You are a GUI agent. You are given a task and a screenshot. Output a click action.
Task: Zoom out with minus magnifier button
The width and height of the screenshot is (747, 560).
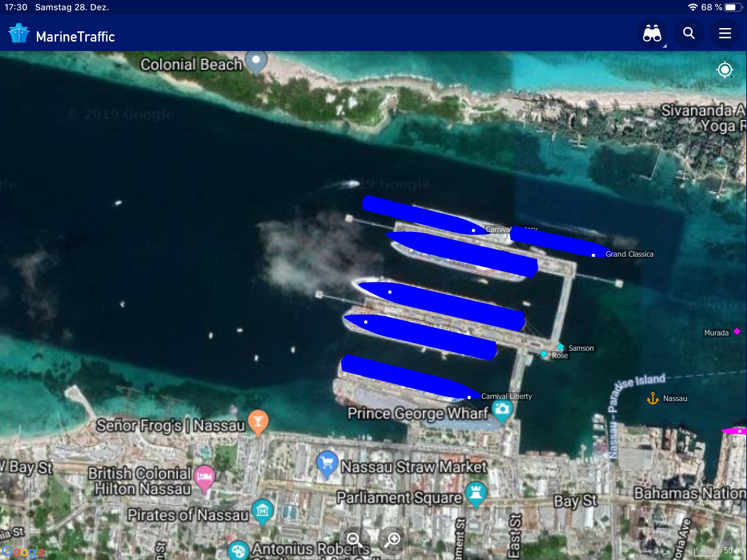[355, 540]
